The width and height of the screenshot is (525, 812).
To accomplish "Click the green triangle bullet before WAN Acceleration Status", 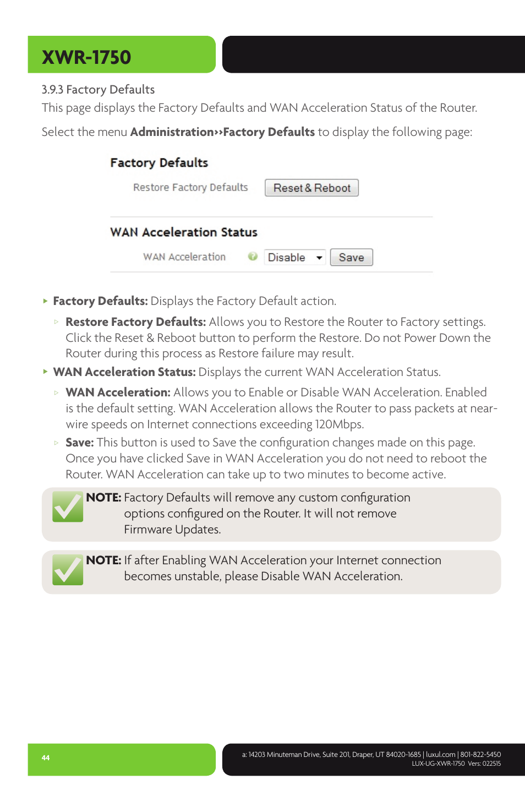I will (x=45, y=372).
